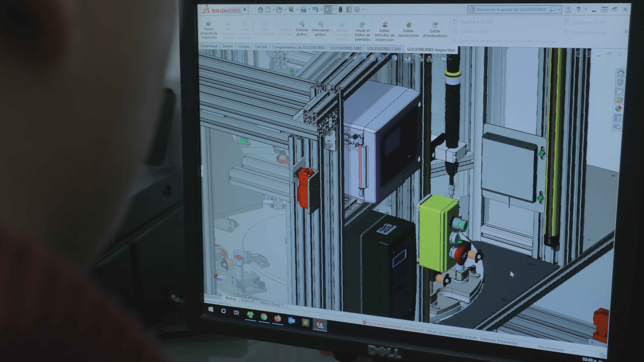Open Editar métodos de inspección
The height and width of the screenshot is (362, 644).
384,32
